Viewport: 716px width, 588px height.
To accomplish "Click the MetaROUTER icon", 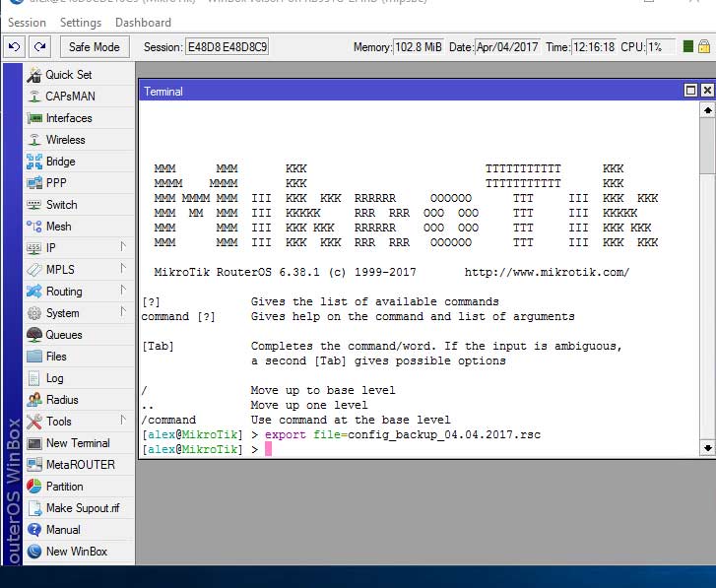I will 34,465.
